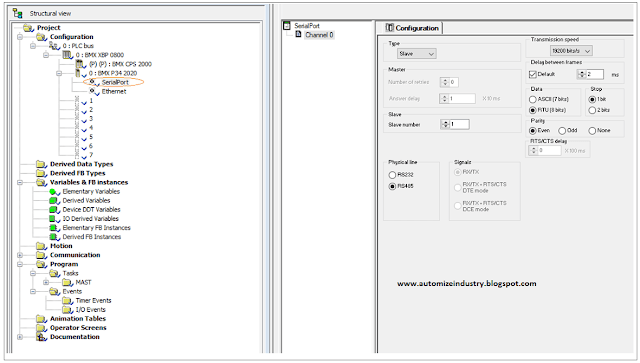
Task: Expand the Documentation node
Action: [20, 337]
